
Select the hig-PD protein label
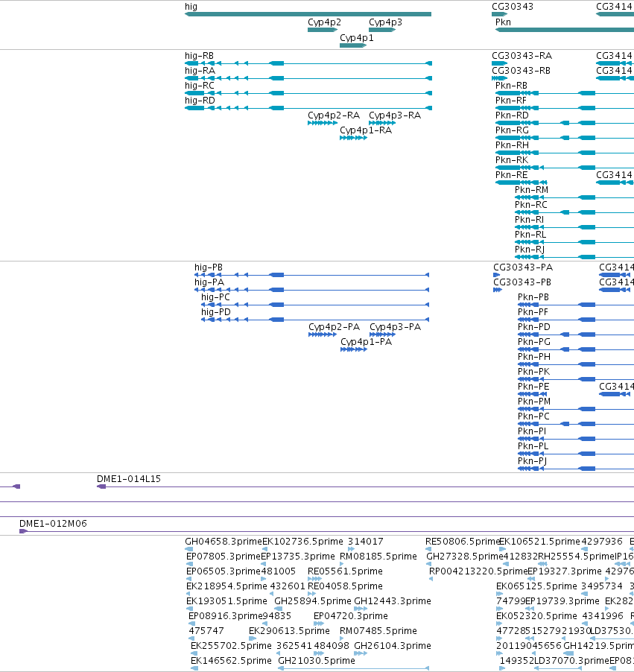[x=215, y=312]
